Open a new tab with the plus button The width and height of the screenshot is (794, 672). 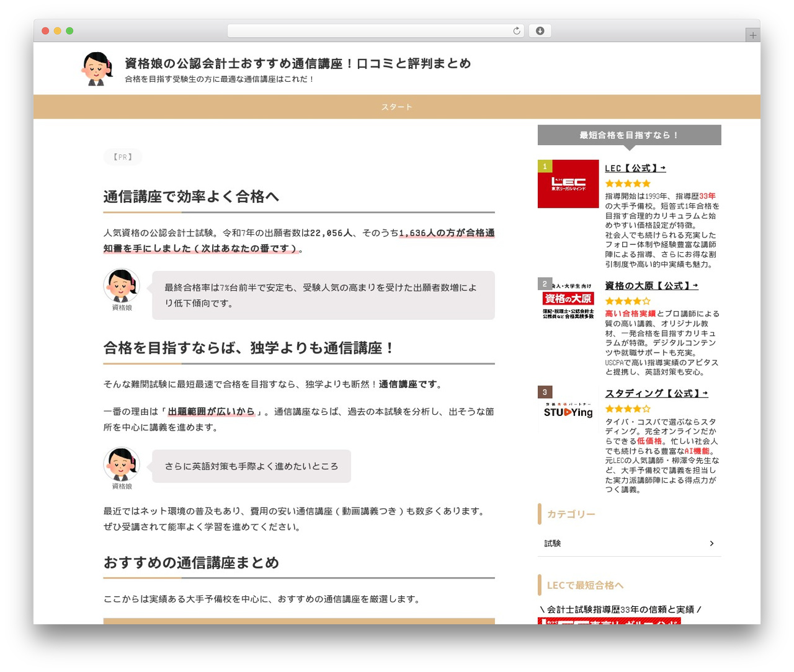click(752, 35)
